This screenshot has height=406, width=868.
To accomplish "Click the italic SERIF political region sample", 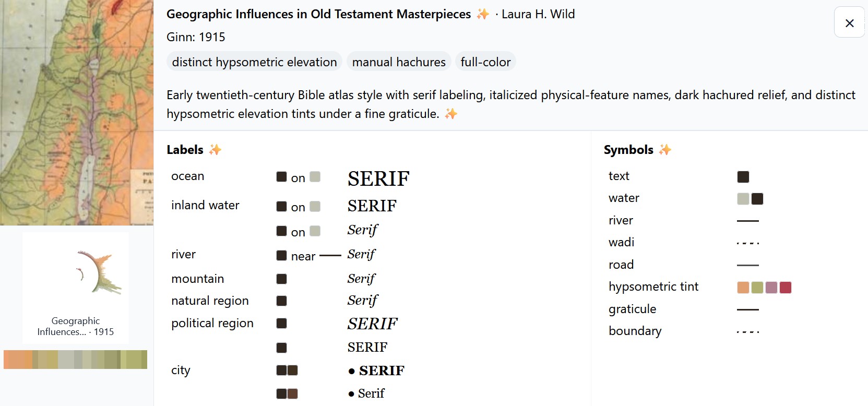I will (x=373, y=324).
